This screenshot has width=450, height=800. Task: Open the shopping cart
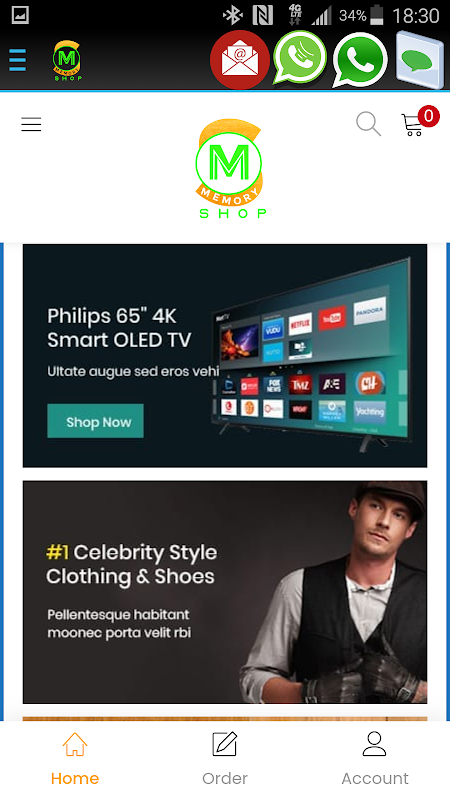(413, 125)
